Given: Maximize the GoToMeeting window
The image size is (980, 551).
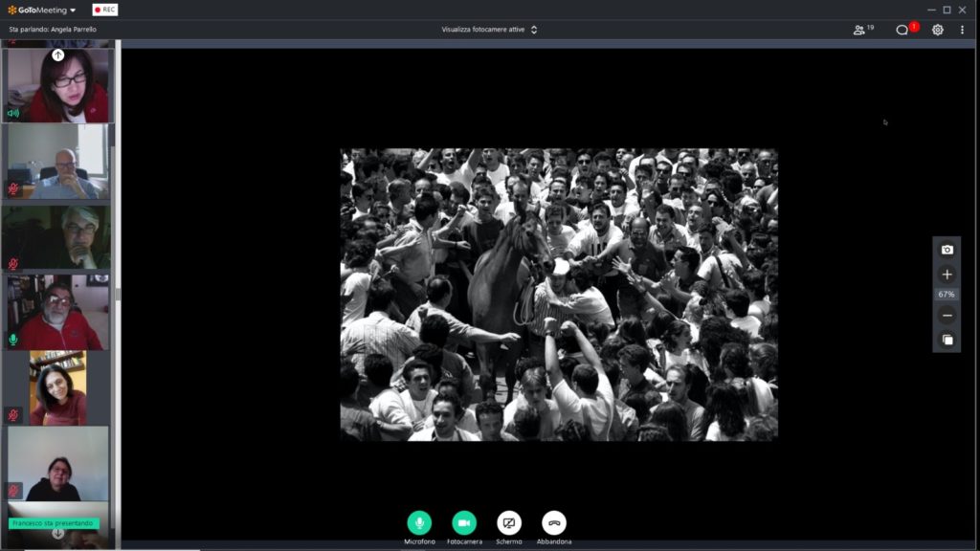Looking at the screenshot, I should tap(947, 10).
